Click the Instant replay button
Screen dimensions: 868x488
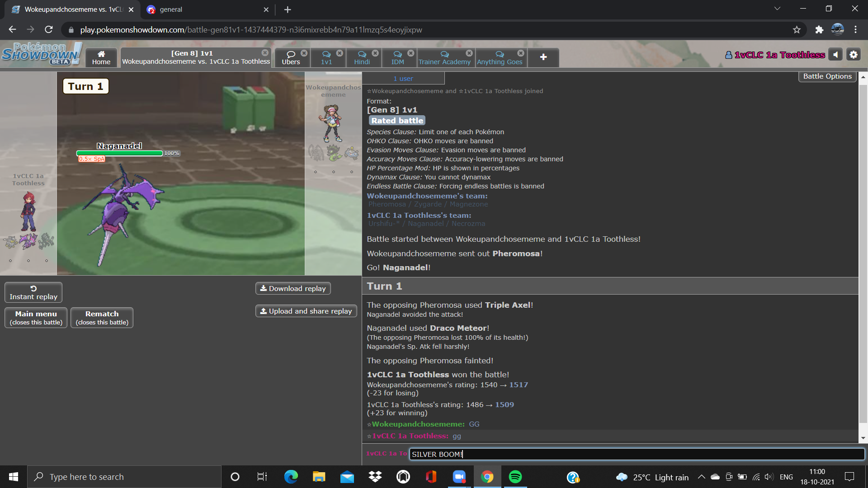(33, 292)
